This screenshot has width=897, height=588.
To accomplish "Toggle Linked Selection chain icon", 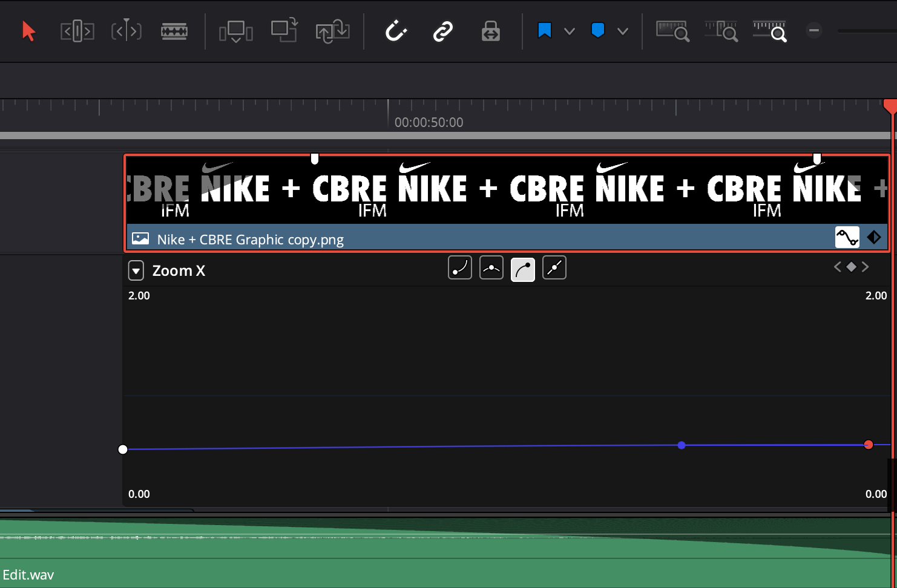I will (442, 31).
